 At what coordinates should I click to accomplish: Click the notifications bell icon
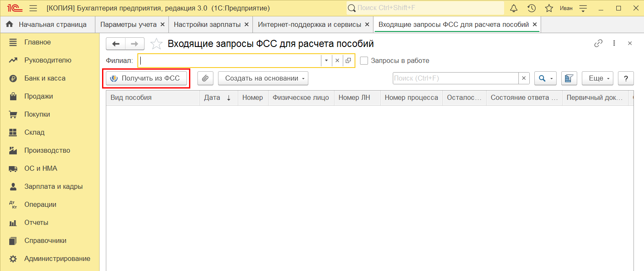click(x=514, y=8)
